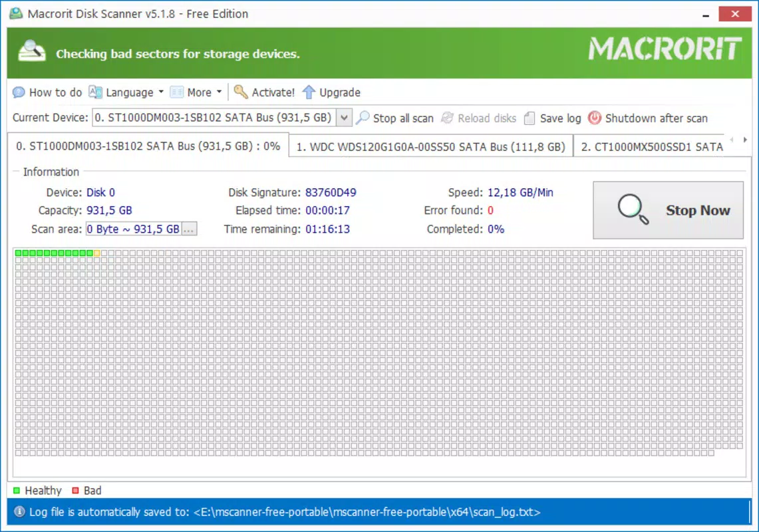Open scan area ellipsis button
The image size is (759, 532).
[x=189, y=229]
